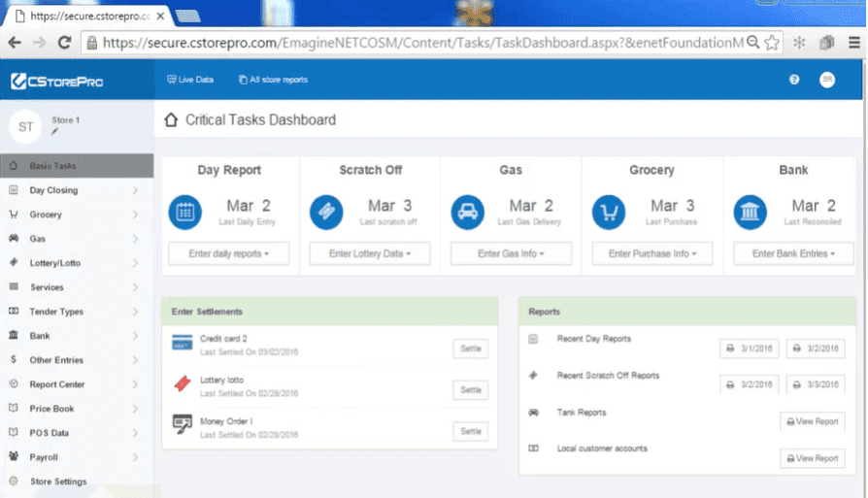Click the pencil icon under Store 1
The height and width of the screenshot is (498, 868).
click(x=55, y=131)
